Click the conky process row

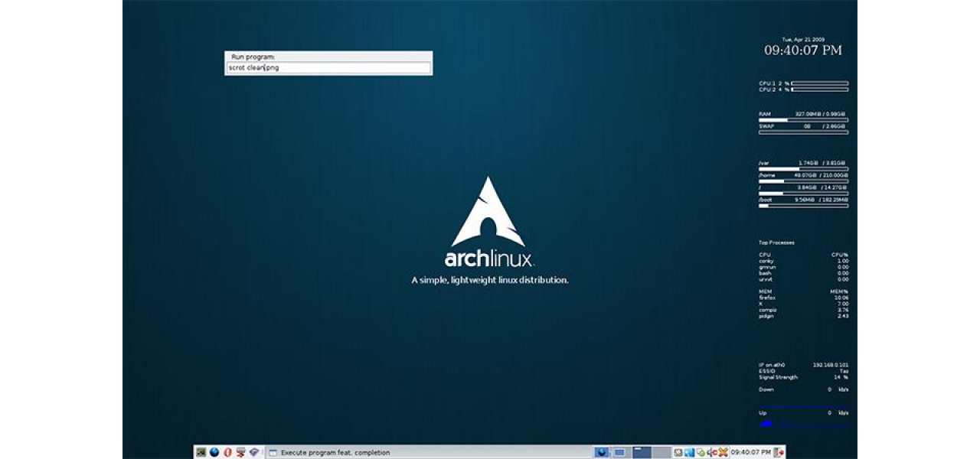click(803, 261)
